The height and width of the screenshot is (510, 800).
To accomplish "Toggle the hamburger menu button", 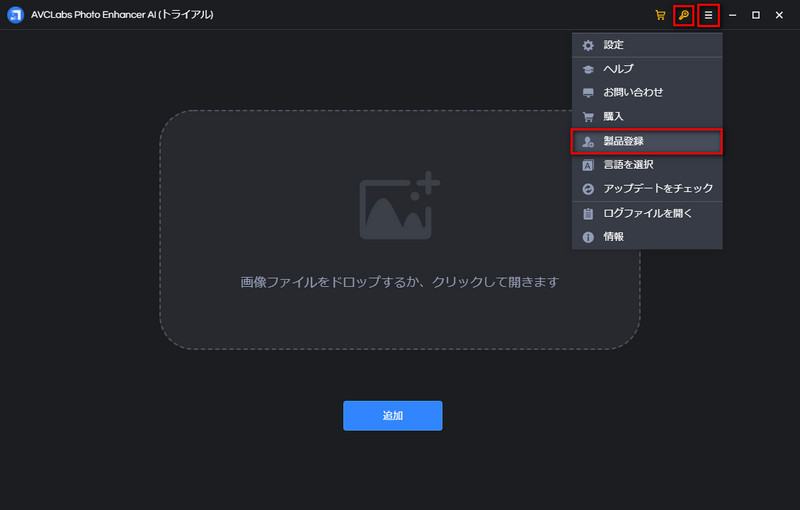I will coord(708,15).
